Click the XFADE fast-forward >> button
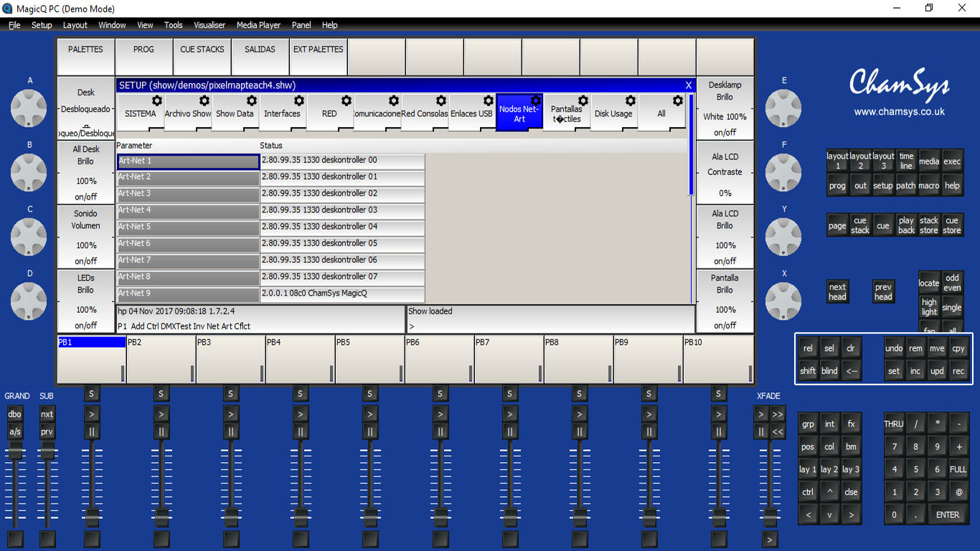 tap(778, 414)
